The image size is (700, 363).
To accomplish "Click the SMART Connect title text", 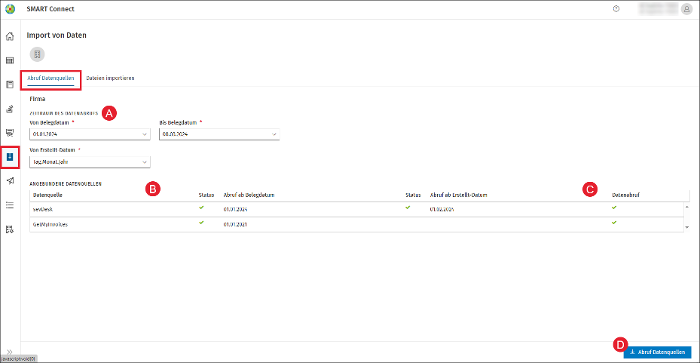I will click(50, 9).
